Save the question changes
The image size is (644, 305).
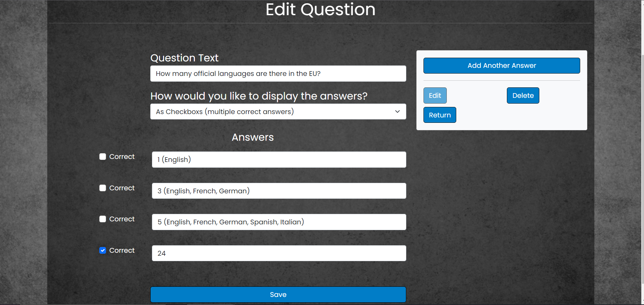coord(278,295)
